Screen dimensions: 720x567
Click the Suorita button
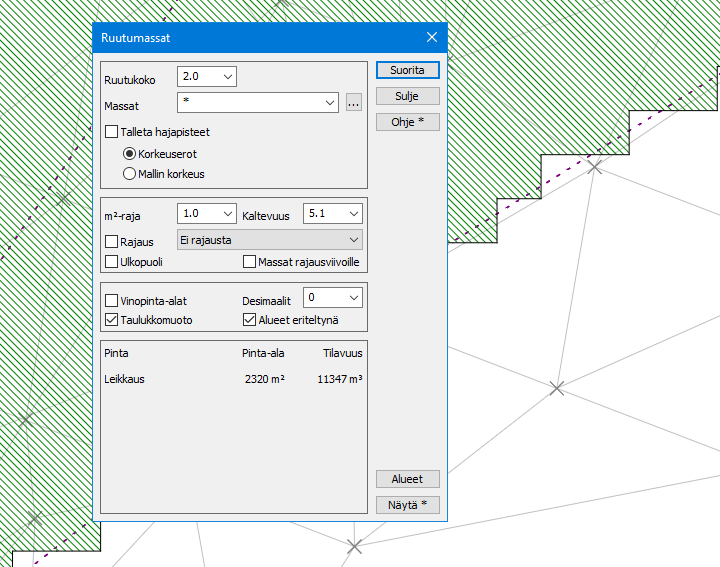point(407,71)
